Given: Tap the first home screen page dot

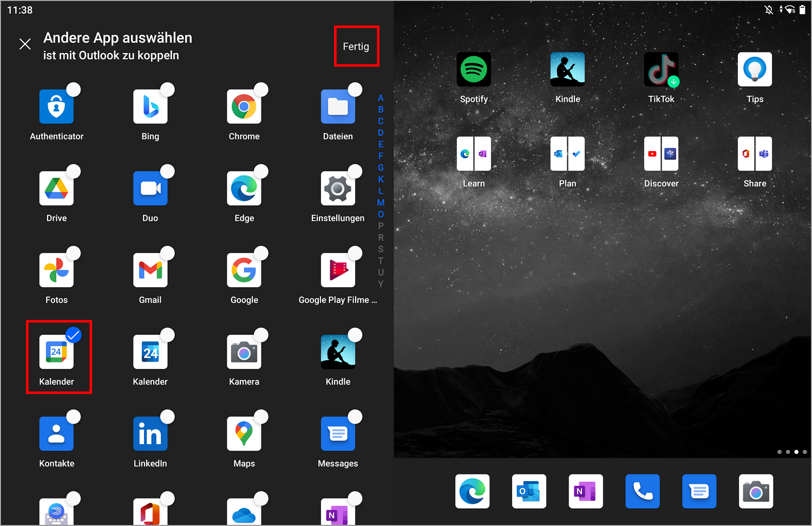Looking at the screenshot, I should click(779, 452).
